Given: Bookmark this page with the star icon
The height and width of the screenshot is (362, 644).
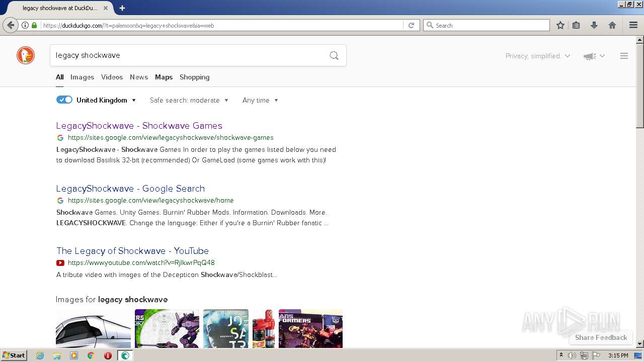Looking at the screenshot, I should point(560,25).
